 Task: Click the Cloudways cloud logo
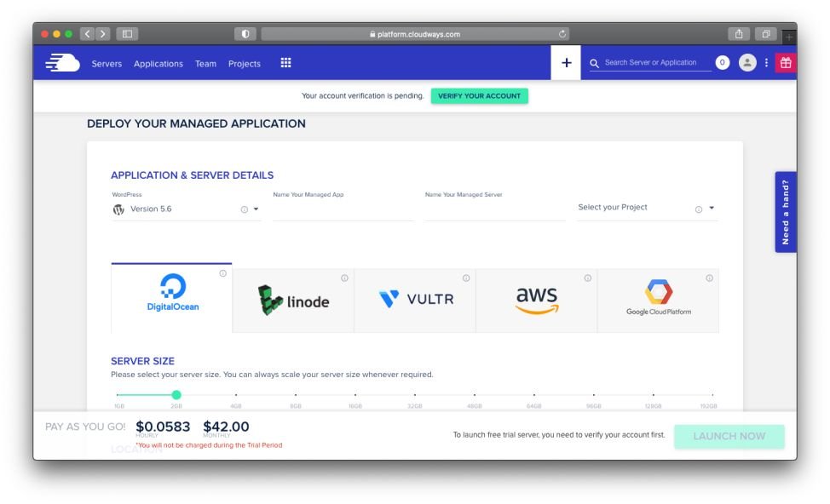coord(62,63)
